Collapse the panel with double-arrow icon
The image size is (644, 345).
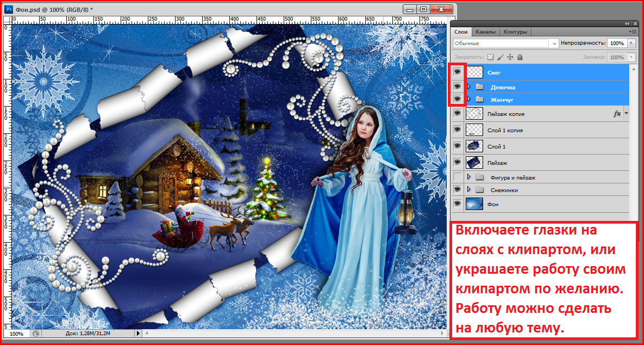(627, 23)
